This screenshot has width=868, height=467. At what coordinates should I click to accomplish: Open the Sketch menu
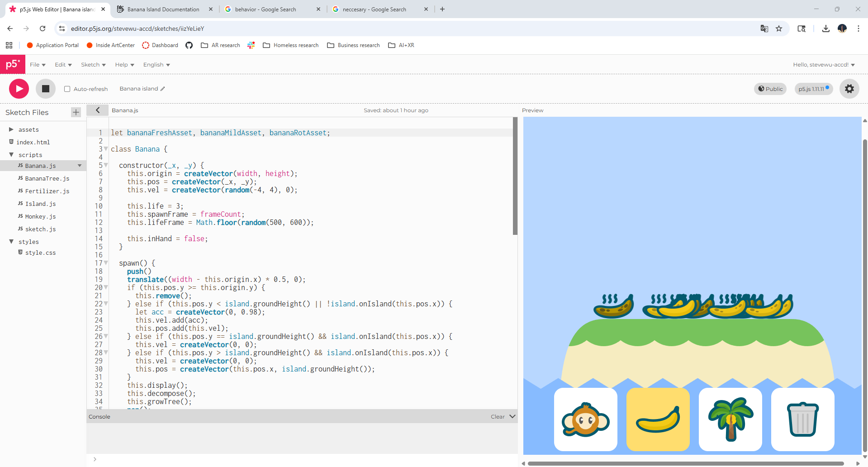[93, 65]
